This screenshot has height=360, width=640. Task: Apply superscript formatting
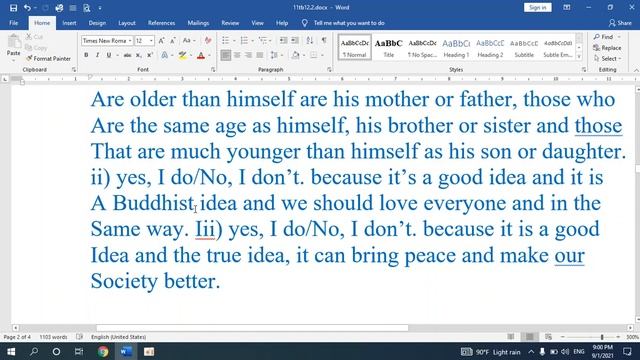coord(150,55)
